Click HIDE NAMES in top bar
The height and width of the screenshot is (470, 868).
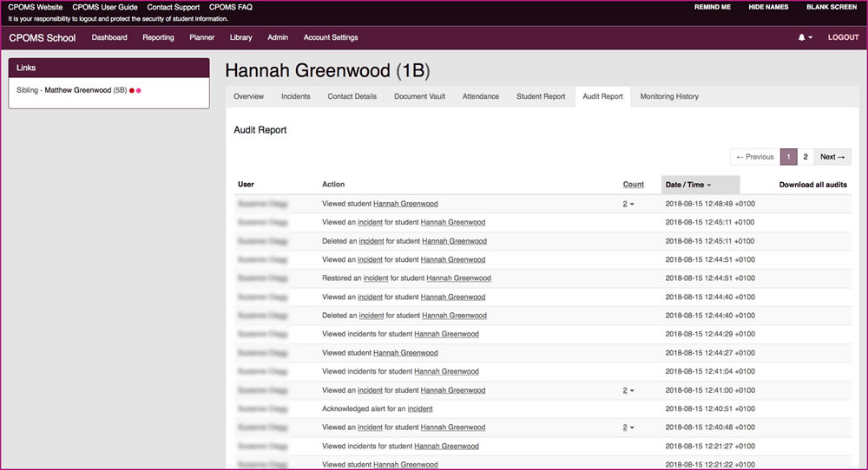click(768, 7)
